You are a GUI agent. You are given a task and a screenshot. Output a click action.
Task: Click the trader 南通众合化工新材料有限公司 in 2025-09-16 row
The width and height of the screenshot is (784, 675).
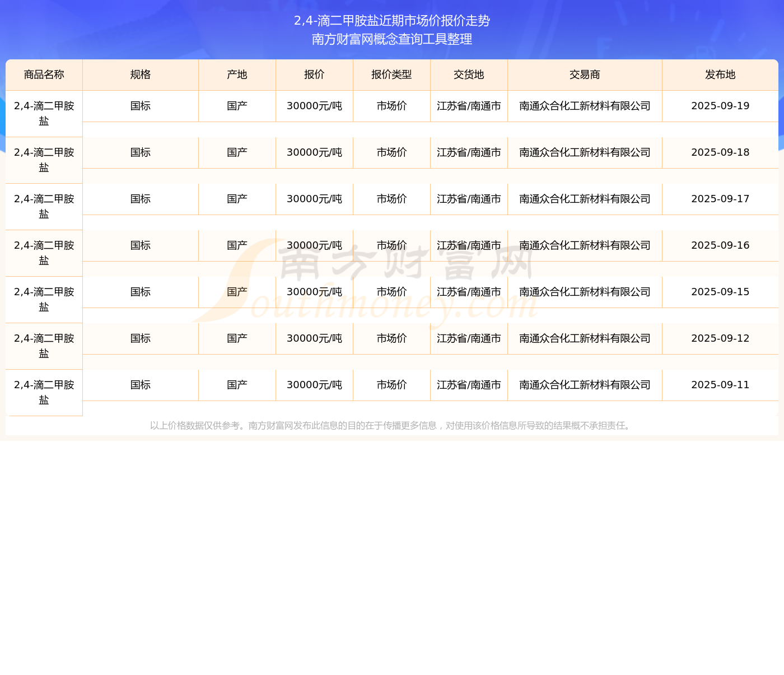click(x=585, y=245)
